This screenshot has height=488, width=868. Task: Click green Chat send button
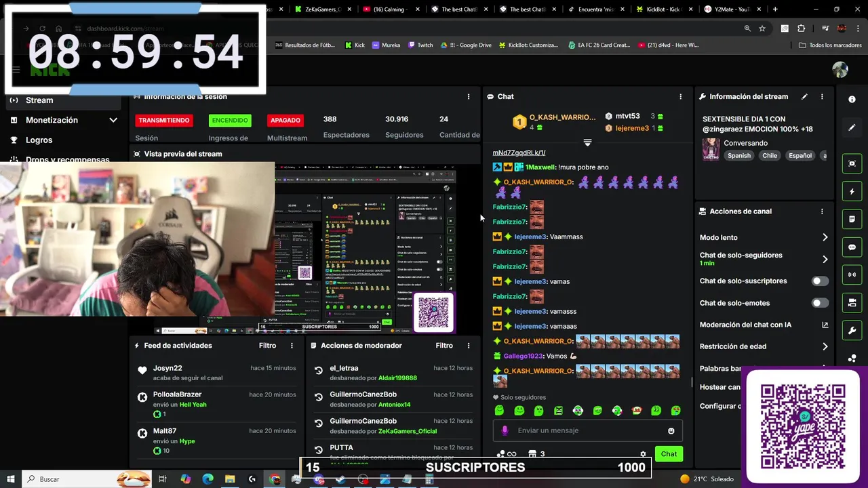[x=669, y=454]
